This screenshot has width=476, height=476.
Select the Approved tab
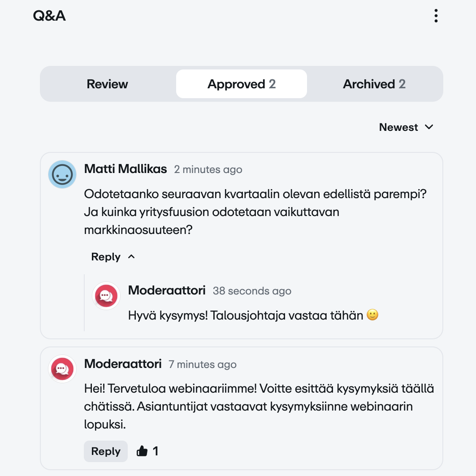pyautogui.click(x=241, y=84)
